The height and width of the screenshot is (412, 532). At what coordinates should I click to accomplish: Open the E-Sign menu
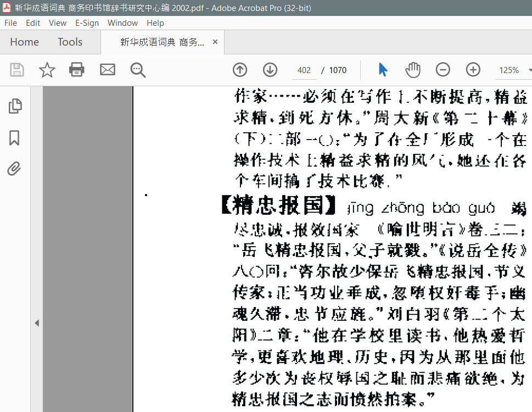87,23
